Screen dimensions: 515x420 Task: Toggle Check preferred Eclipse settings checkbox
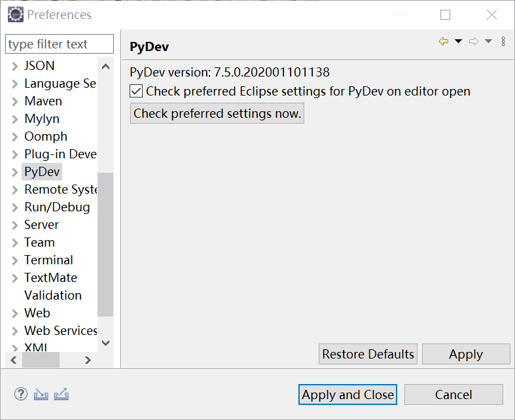tap(137, 92)
